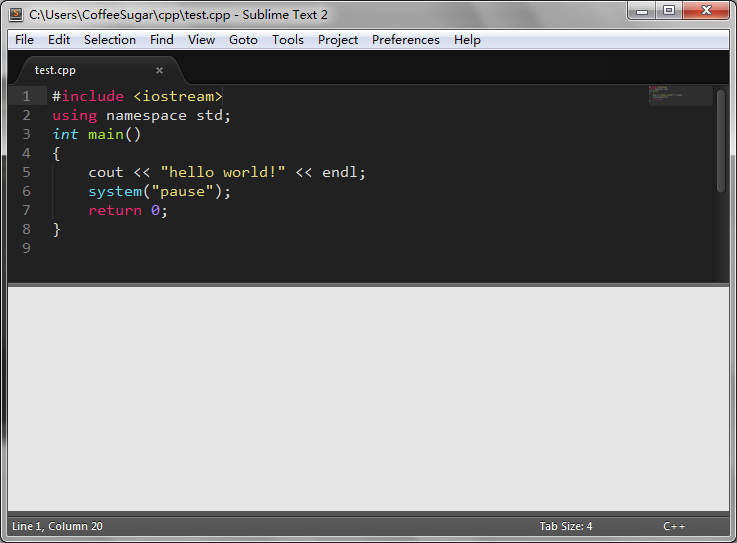Close the test.cpp tab
This screenshot has width=737, height=543.
click(x=159, y=71)
